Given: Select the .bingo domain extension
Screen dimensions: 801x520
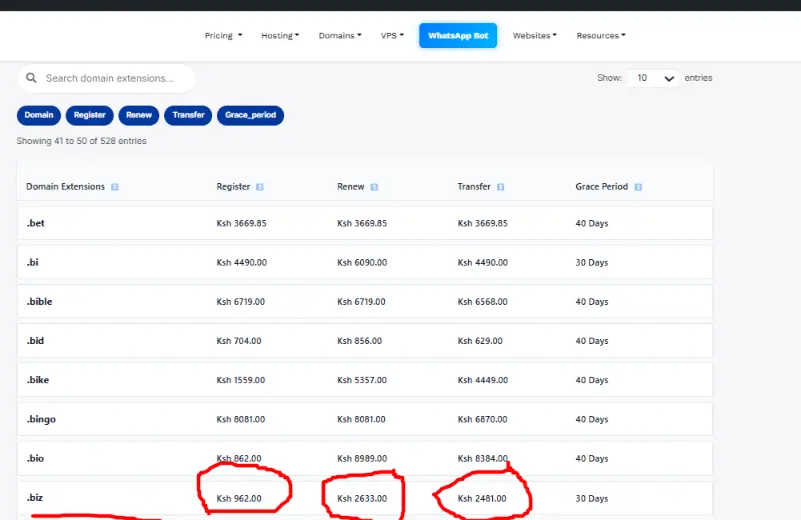Looking at the screenshot, I should click(41, 419).
